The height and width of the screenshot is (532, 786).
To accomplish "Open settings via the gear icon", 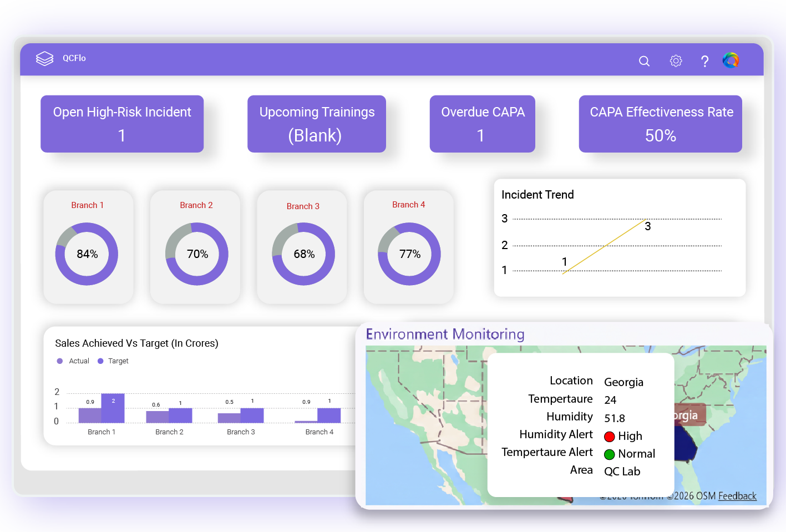I will pos(676,60).
